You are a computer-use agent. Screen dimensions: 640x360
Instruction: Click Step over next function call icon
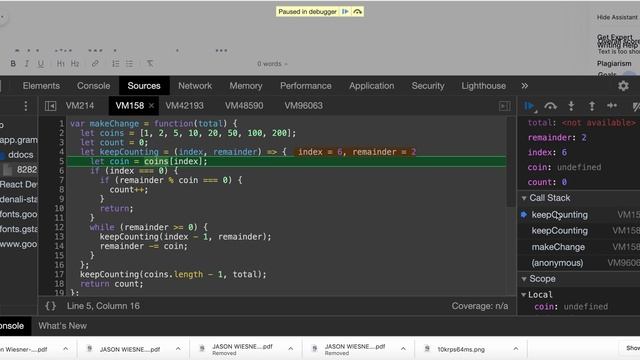click(x=550, y=106)
